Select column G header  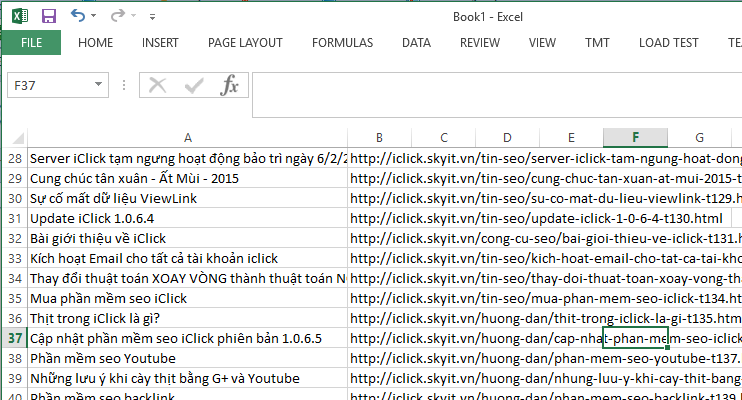point(699,138)
